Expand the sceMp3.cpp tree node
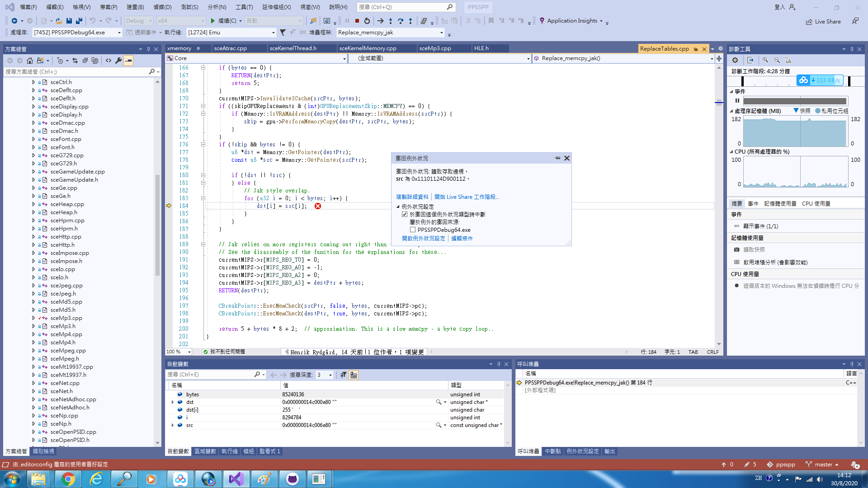Viewport: 868px width, 488px height. pyautogui.click(x=33, y=318)
